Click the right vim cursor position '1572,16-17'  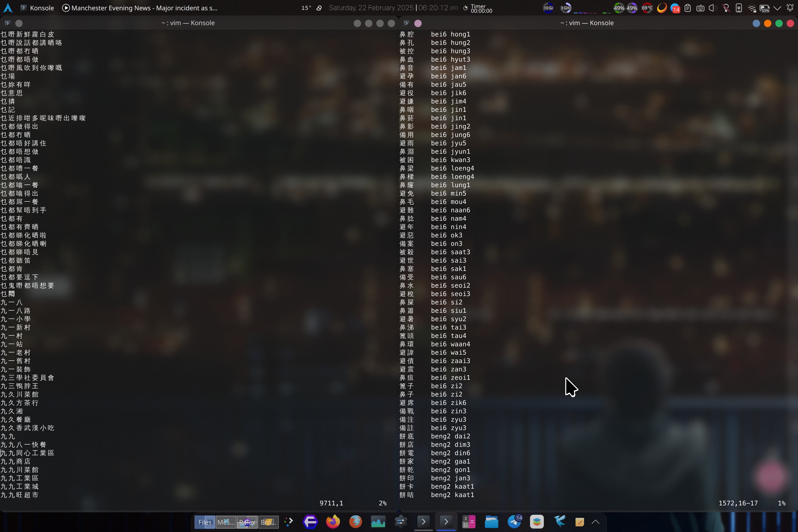[738, 503]
